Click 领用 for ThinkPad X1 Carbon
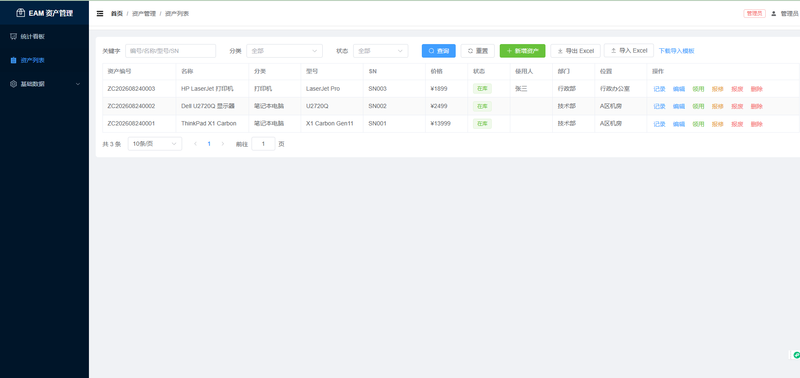 point(698,124)
